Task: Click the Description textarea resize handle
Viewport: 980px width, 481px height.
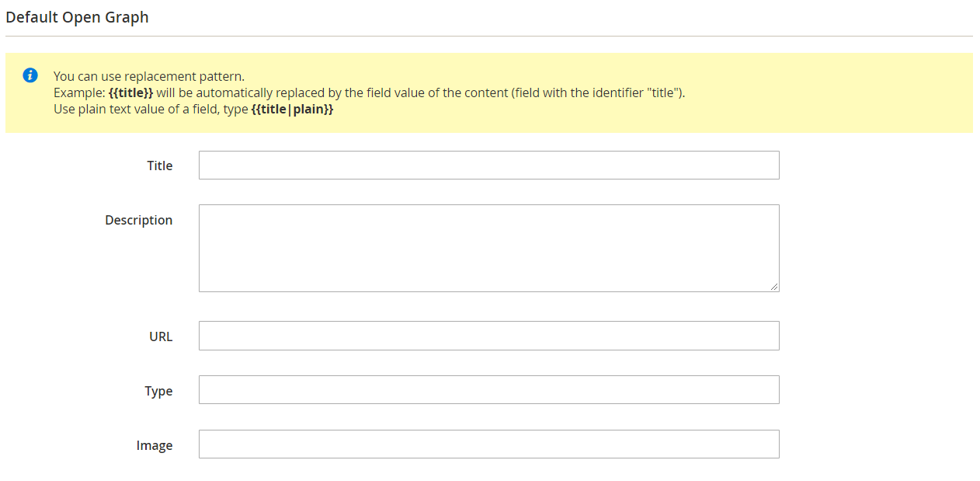Action: click(x=774, y=287)
